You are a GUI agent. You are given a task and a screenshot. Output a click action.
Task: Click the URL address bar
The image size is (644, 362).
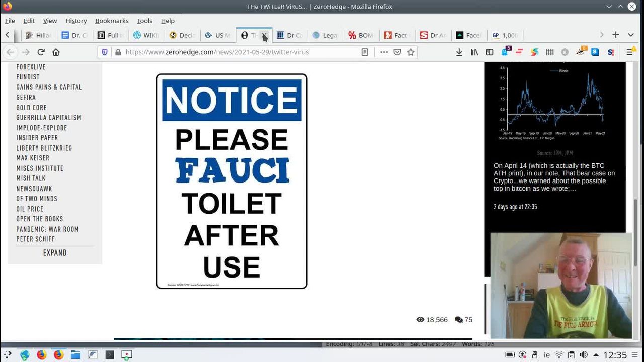coord(236,52)
